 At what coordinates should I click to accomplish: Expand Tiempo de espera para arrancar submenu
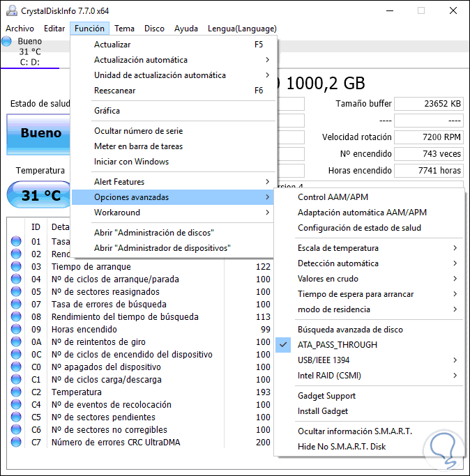pyautogui.click(x=369, y=294)
